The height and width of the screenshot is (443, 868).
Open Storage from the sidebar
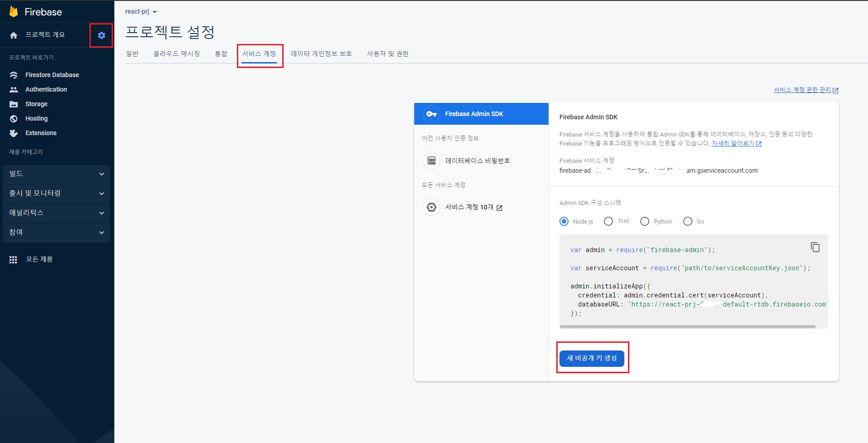tap(36, 104)
